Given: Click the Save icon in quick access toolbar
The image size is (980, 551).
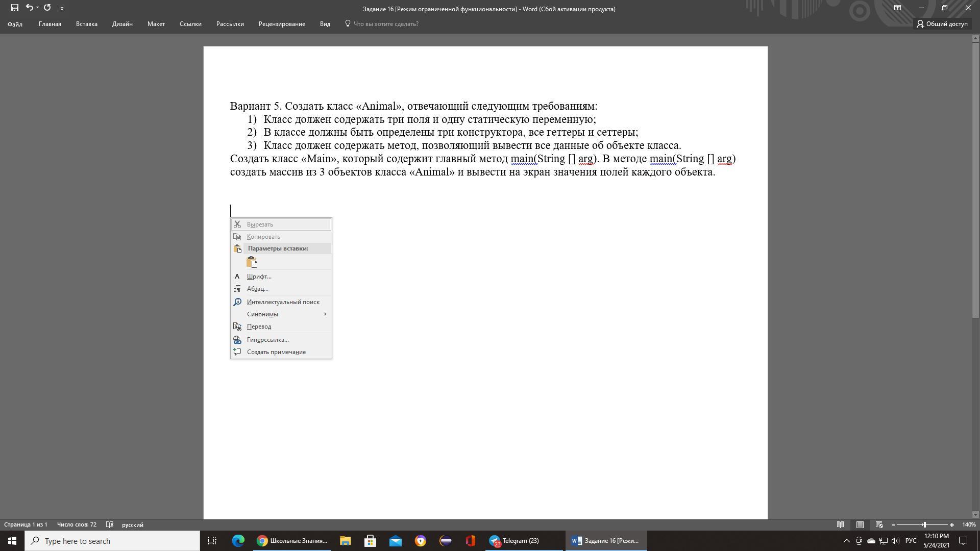Looking at the screenshot, I should click(14, 8).
